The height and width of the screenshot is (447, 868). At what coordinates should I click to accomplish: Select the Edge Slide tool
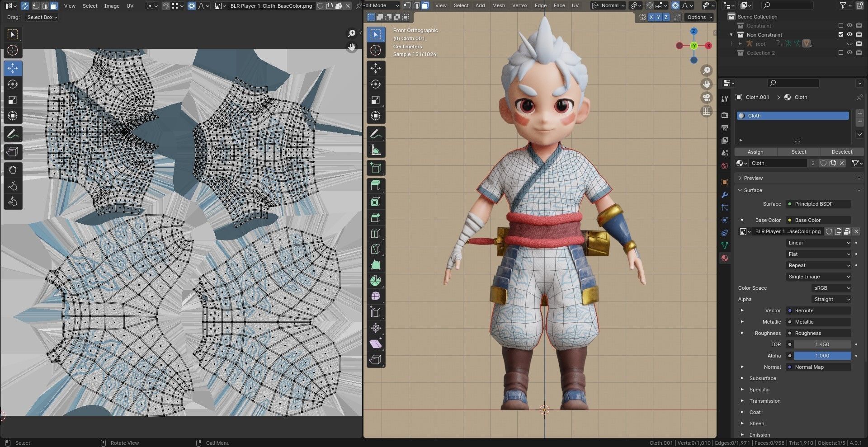[x=376, y=312]
